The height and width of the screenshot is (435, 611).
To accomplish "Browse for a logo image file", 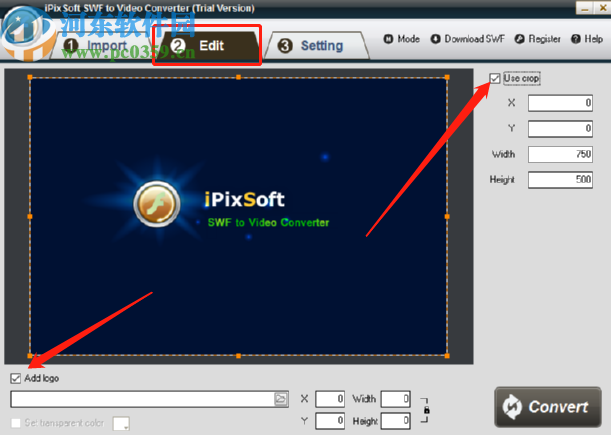I will (x=281, y=399).
